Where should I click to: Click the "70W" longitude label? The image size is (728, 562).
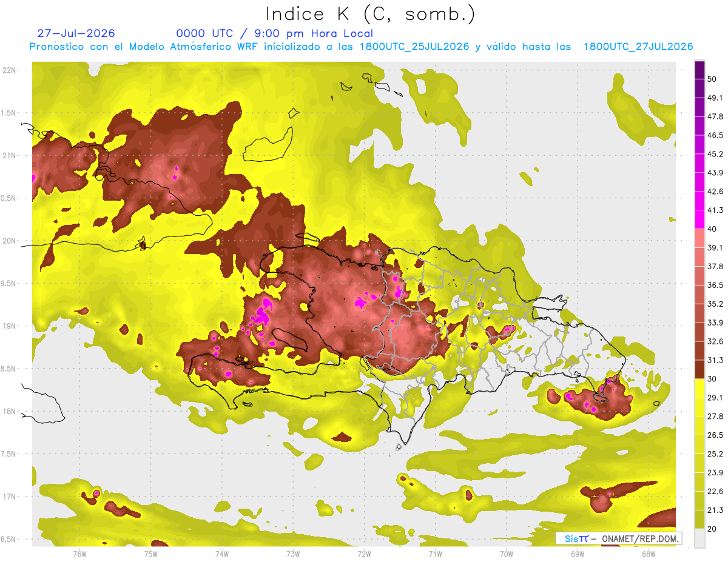[506, 554]
